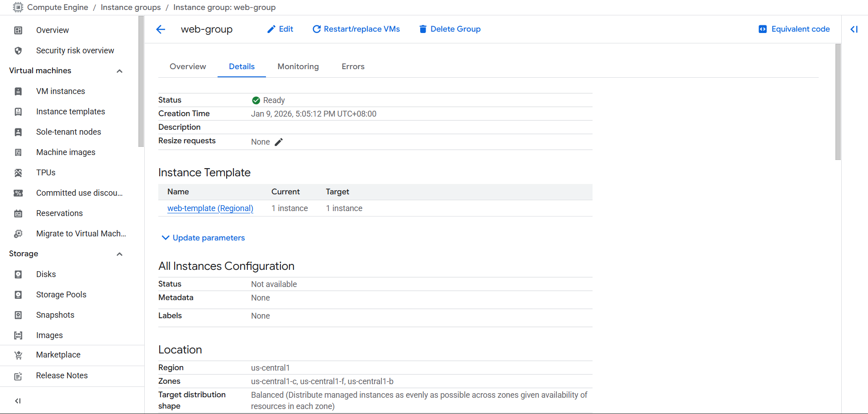Collapse the left navigation menu
868x414 pixels.
point(18,401)
